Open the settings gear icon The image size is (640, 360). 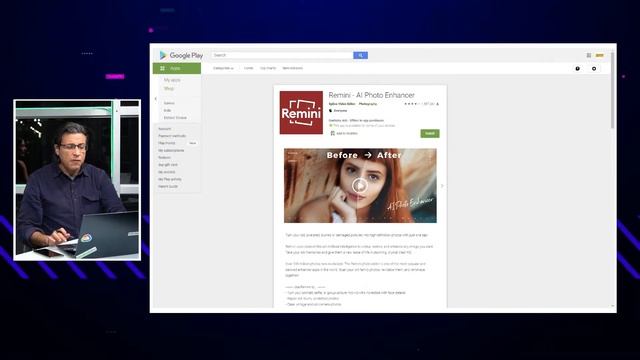click(594, 69)
